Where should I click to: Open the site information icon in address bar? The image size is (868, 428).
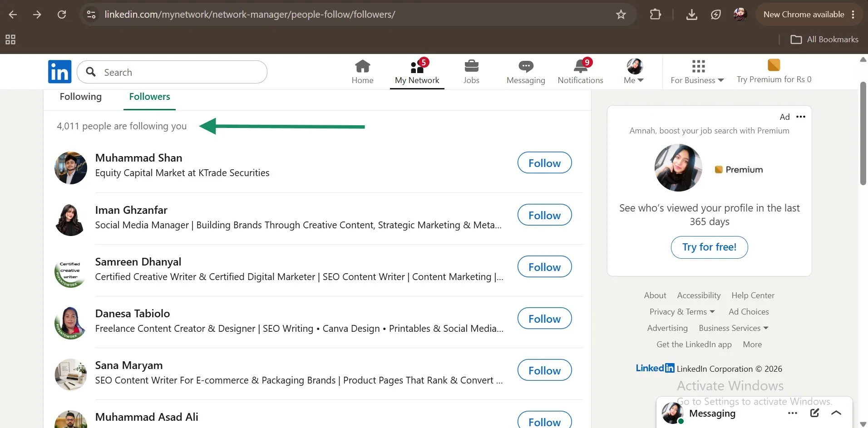[x=91, y=15]
